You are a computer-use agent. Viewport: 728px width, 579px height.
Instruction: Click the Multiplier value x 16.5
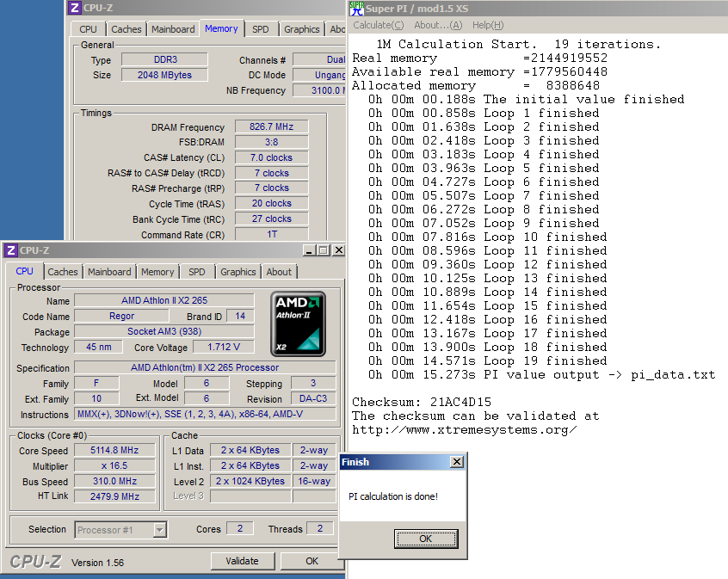(x=114, y=465)
